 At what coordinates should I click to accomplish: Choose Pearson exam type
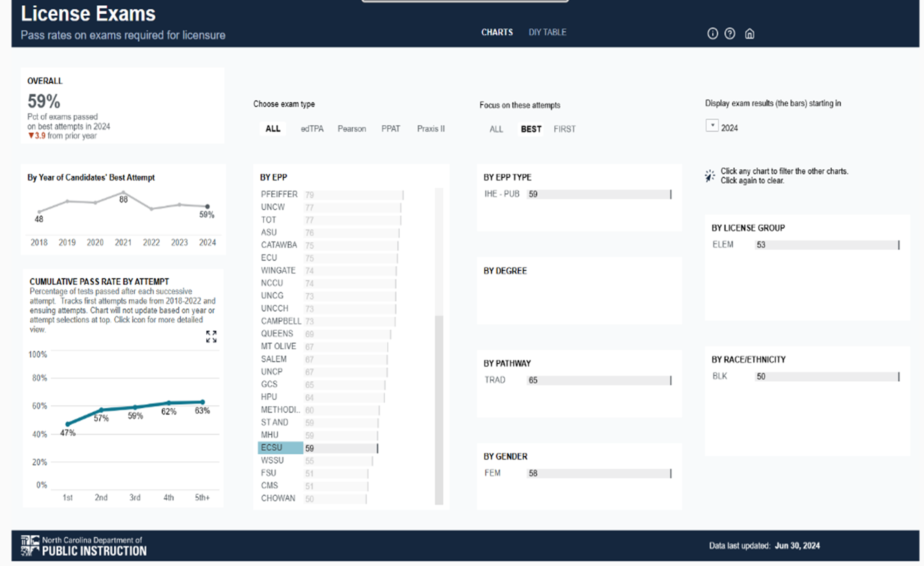pos(351,129)
